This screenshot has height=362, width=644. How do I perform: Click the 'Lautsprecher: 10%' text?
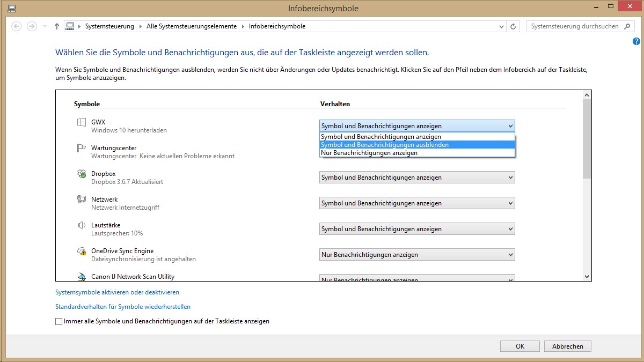point(117,233)
